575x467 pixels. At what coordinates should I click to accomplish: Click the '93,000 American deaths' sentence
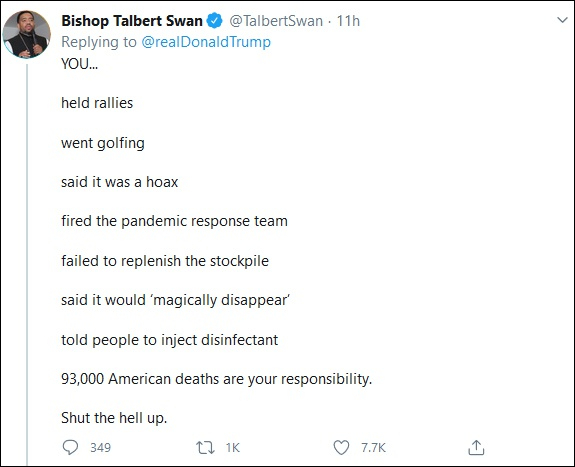pyautogui.click(x=216, y=379)
